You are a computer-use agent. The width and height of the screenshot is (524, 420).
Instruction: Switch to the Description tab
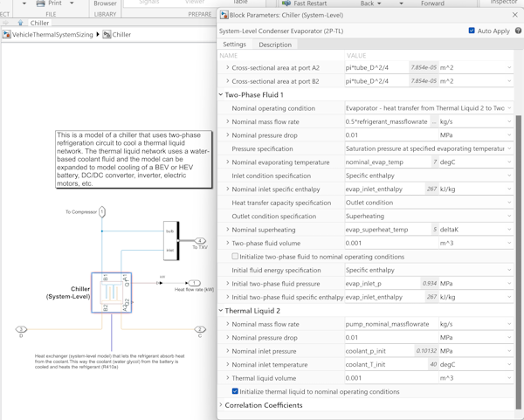[x=275, y=45]
